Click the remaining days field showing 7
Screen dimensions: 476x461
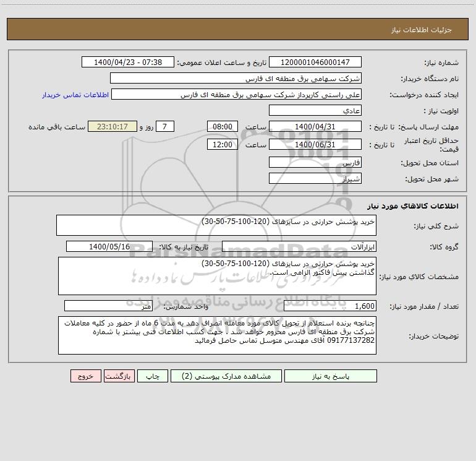pos(165,126)
